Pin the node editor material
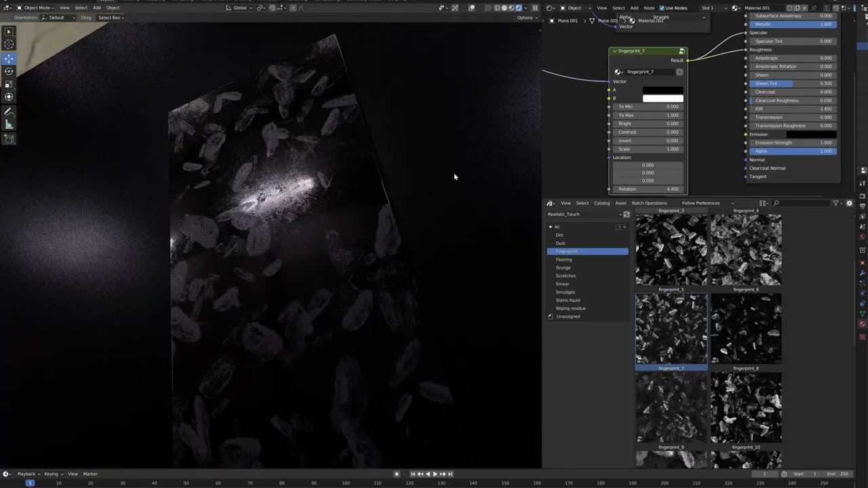The image size is (868, 488). (x=814, y=8)
